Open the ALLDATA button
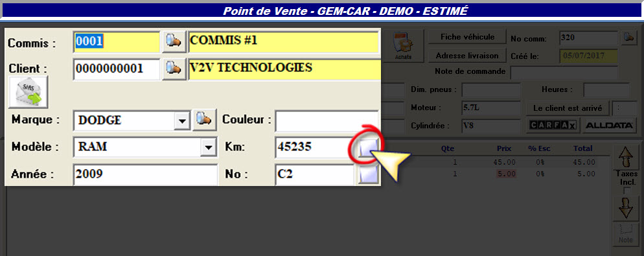The image size is (644, 256). tap(609, 125)
